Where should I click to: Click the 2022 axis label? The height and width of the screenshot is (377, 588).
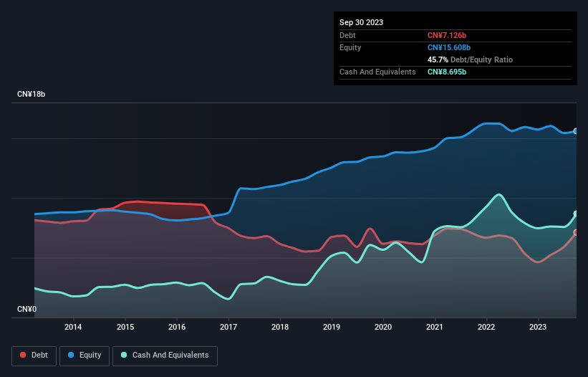[x=486, y=327]
